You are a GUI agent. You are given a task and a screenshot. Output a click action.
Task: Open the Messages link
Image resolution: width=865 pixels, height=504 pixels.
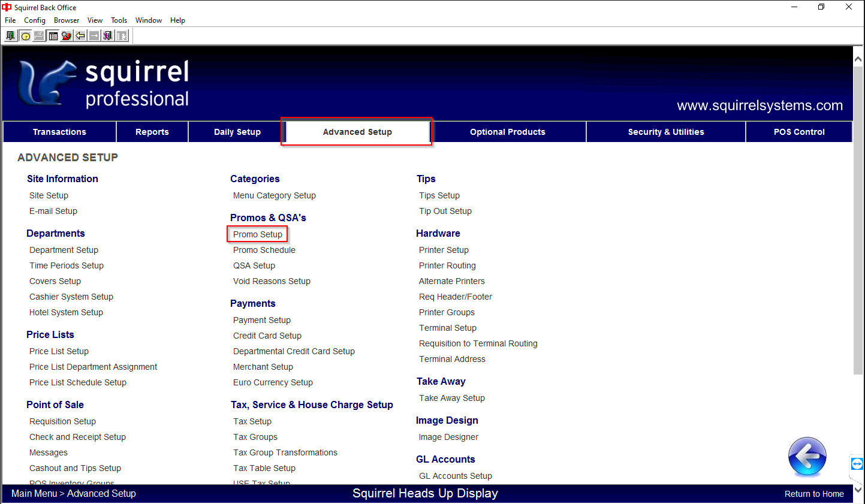point(49,452)
